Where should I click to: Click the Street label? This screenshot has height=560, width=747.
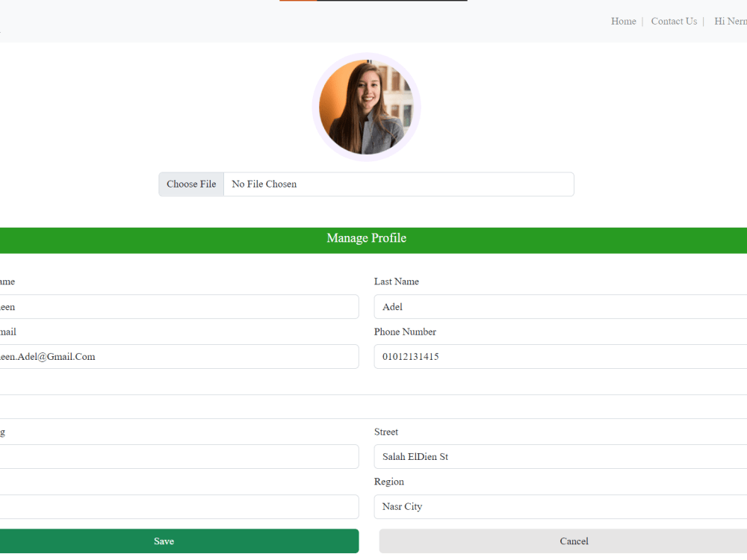coord(386,432)
